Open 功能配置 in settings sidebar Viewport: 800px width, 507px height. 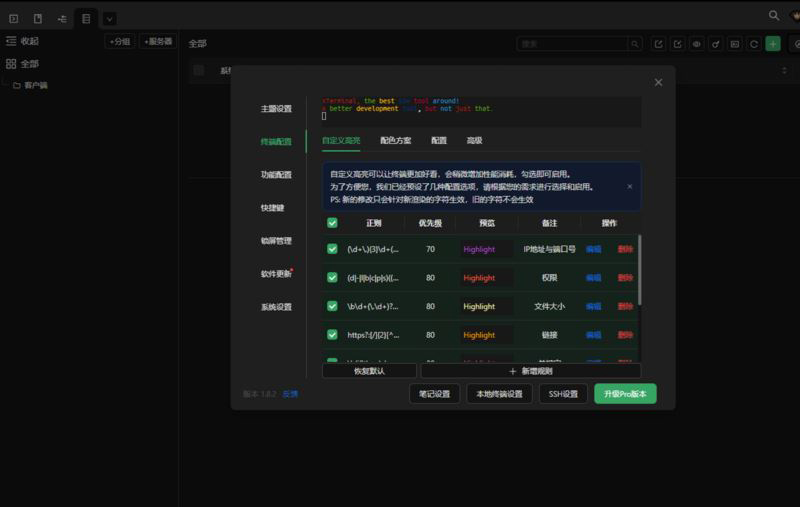tap(276, 175)
